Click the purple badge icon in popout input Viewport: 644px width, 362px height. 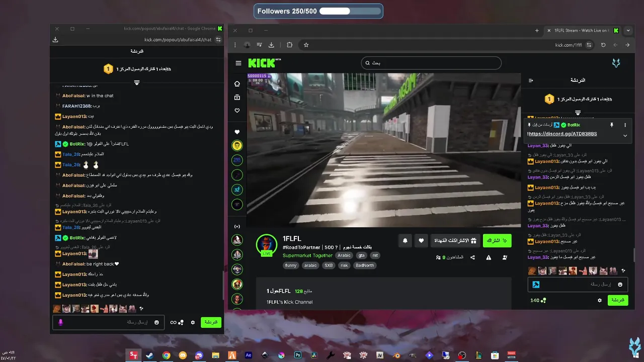click(60, 322)
